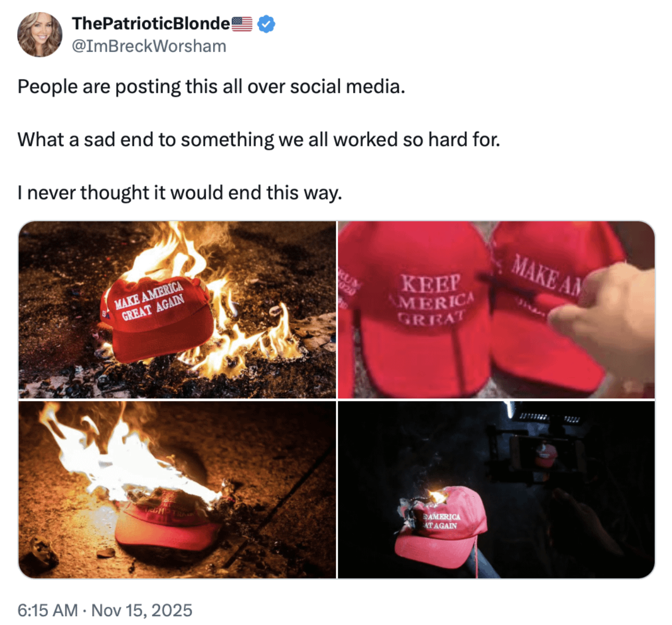The height and width of the screenshot is (625, 672).
Task: Select the 'People are posting this' text line
Action: point(211,86)
